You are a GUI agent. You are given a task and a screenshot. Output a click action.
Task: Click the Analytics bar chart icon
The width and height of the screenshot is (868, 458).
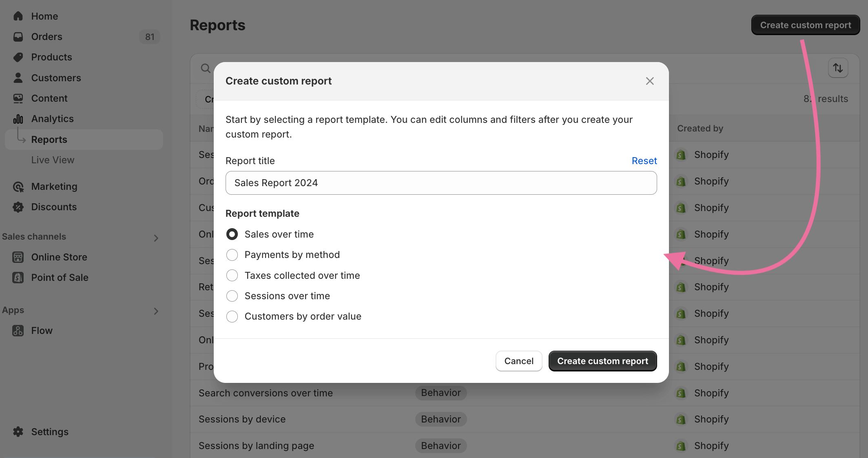18,119
